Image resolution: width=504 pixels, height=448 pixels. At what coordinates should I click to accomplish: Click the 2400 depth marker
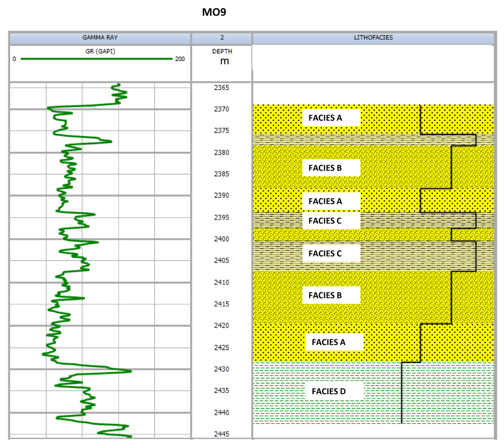point(221,239)
